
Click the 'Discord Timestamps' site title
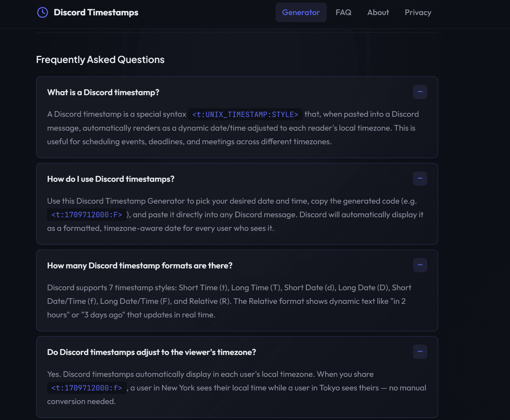[96, 12]
